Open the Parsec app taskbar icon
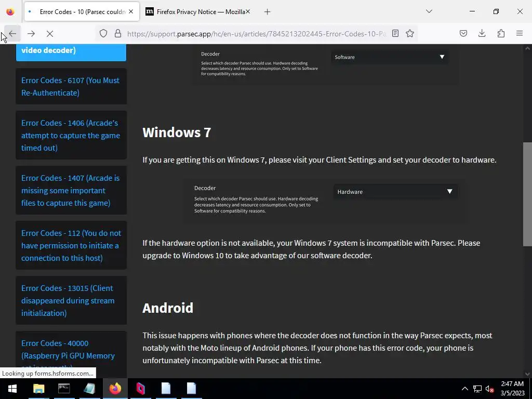Image resolution: width=532 pixels, height=399 pixels. click(x=140, y=389)
